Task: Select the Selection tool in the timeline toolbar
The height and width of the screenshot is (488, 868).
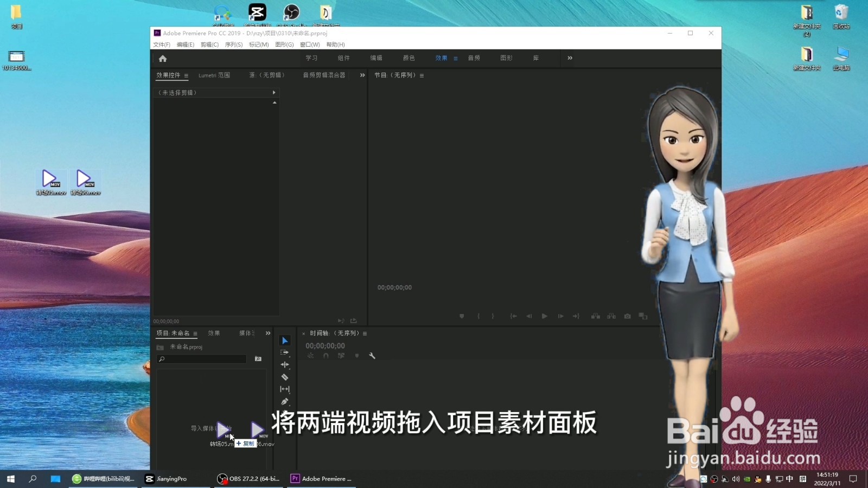Action: pyautogui.click(x=285, y=340)
